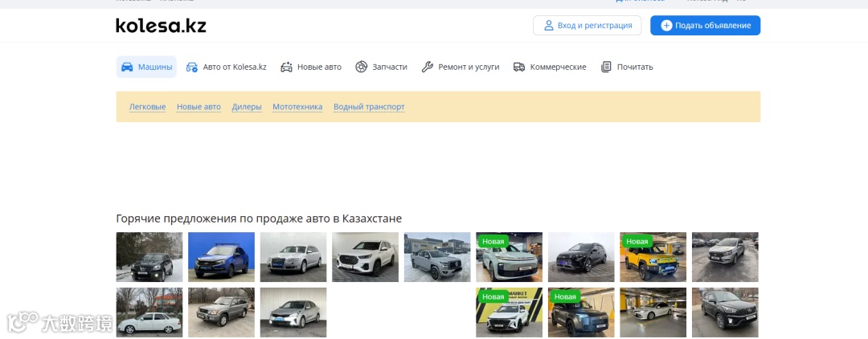Click the car icon beside Машины
The width and height of the screenshot is (868, 339).
click(127, 67)
